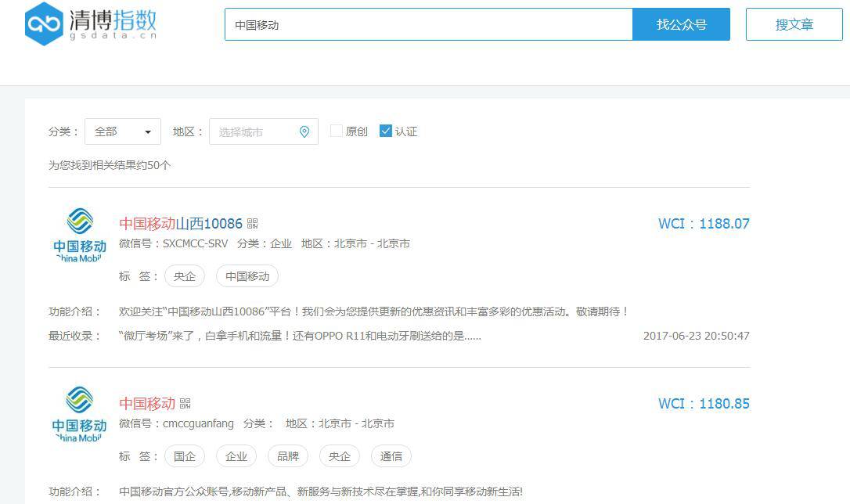Screen dimensions: 850x504
Task: Click the WCI：1188.07 score link
Action: point(703,223)
